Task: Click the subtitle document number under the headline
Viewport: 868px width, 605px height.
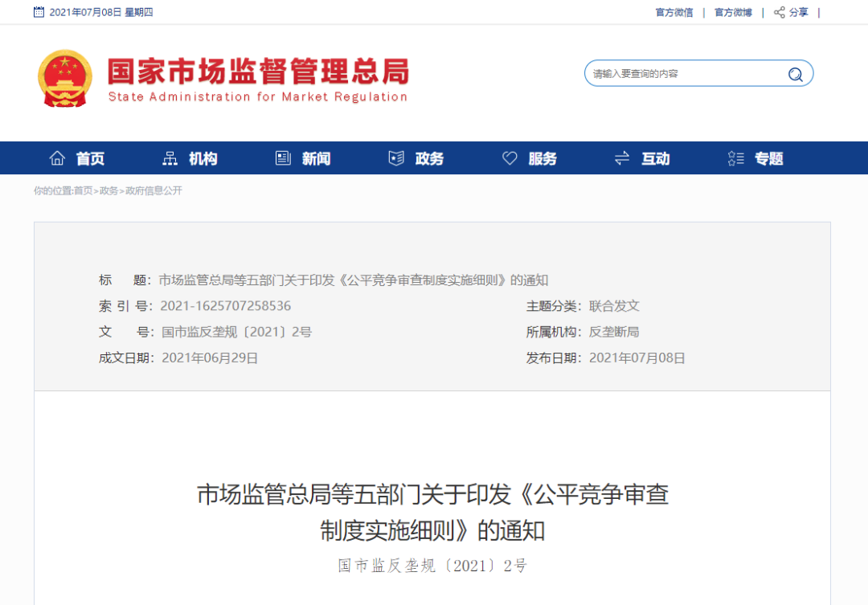Action: pos(432,566)
